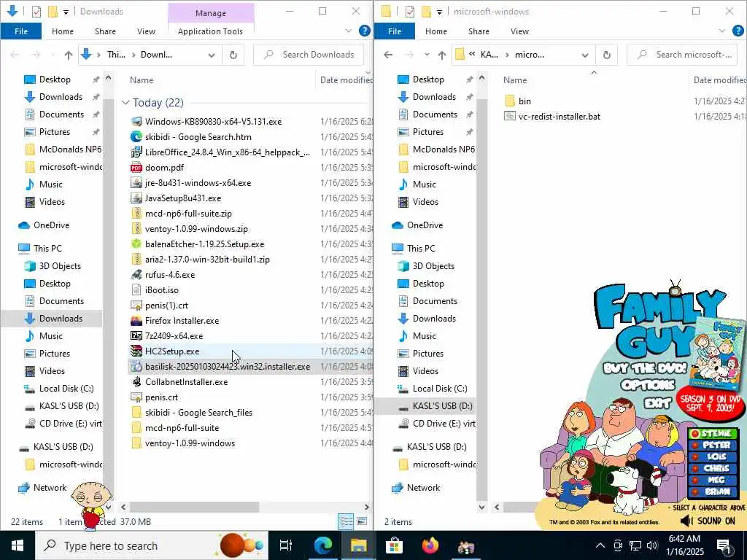The width and height of the screenshot is (747, 560).
Task: Open Firefox from taskbar
Action: [430, 545]
